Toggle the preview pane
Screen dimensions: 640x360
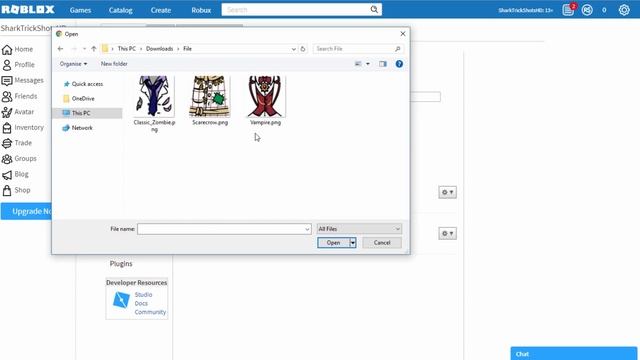382,64
